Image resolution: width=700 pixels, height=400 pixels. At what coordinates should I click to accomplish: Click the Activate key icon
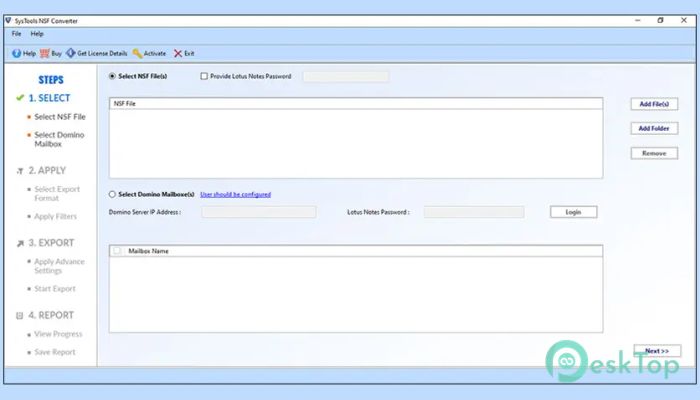click(138, 54)
